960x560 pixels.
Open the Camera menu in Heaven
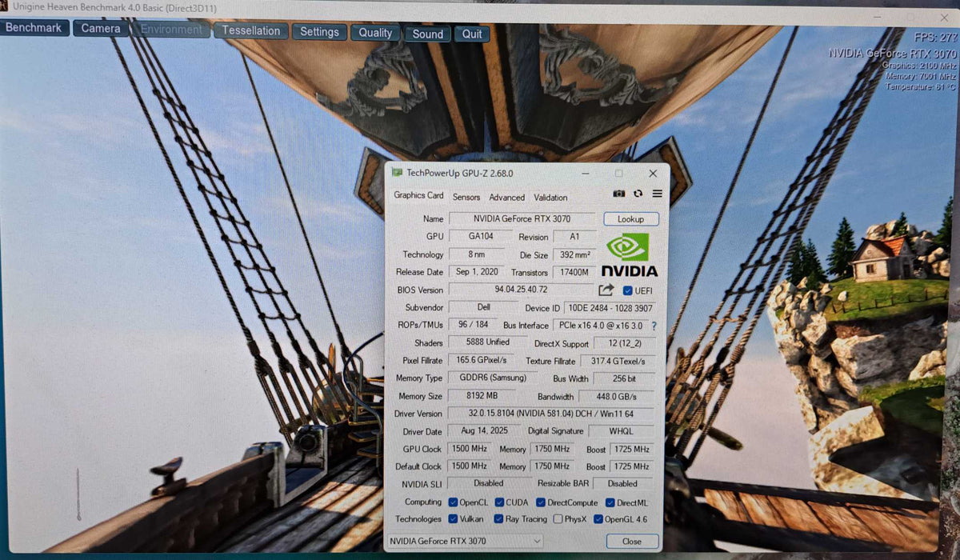click(x=100, y=29)
